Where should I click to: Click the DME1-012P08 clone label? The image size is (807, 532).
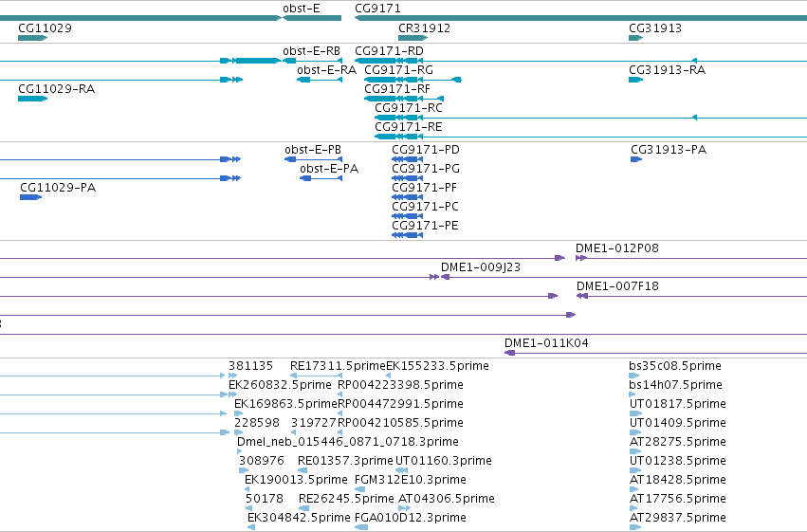click(x=617, y=248)
